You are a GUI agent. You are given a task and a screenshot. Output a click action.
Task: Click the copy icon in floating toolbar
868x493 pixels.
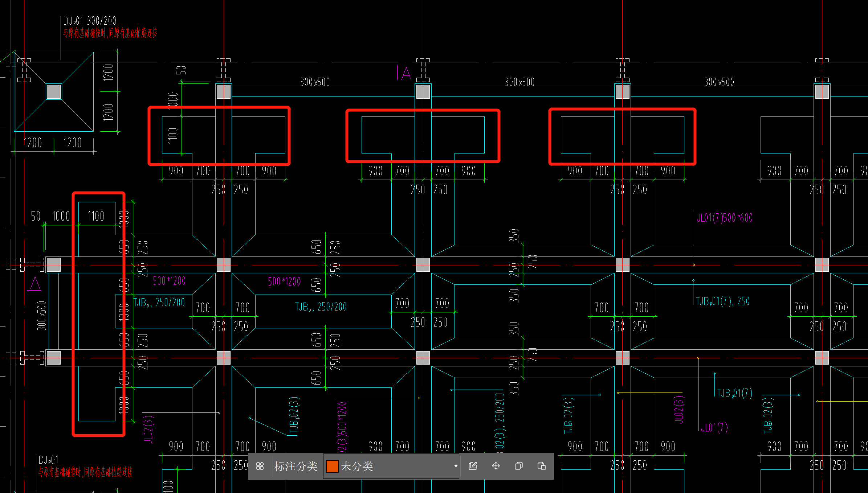click(519, 466)
